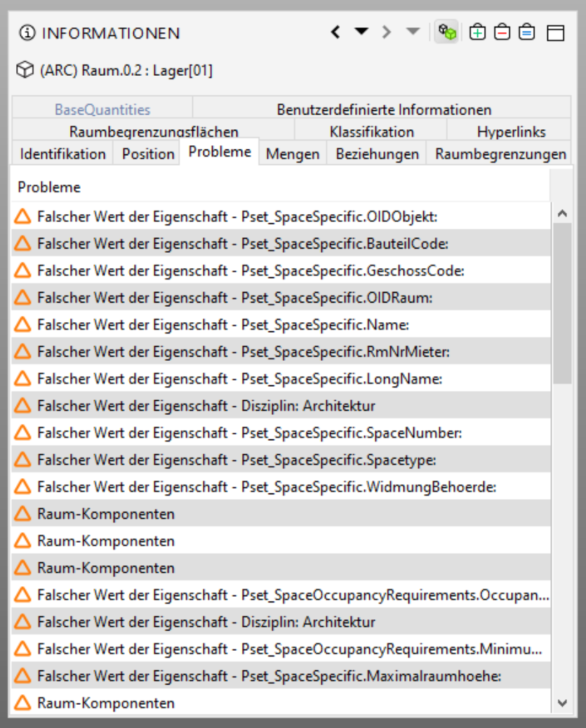
Task: Go forward with the right arrow icon
Action: [387, 32]
